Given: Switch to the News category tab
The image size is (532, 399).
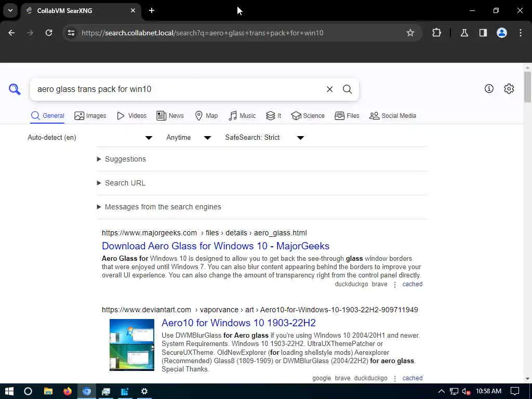Looking at the screenshot, I should pos(170,116).
